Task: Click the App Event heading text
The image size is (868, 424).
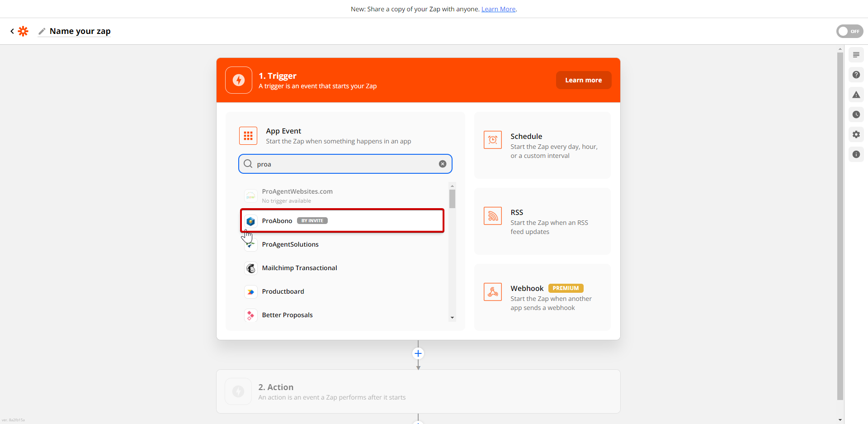Action: tap(283, 131)
